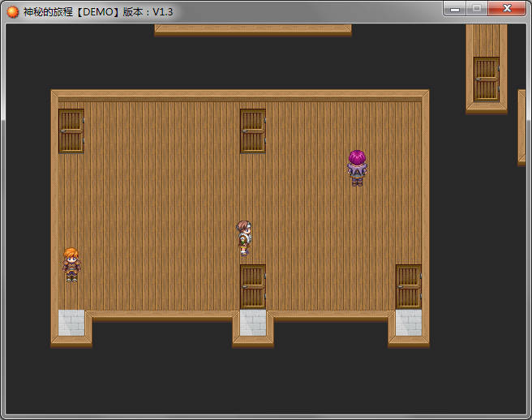Click the bottom-center door below the hero
Image resolution: width=532 pixels, height=420 pixels.
pyautogui.click(x=252, y=286)
